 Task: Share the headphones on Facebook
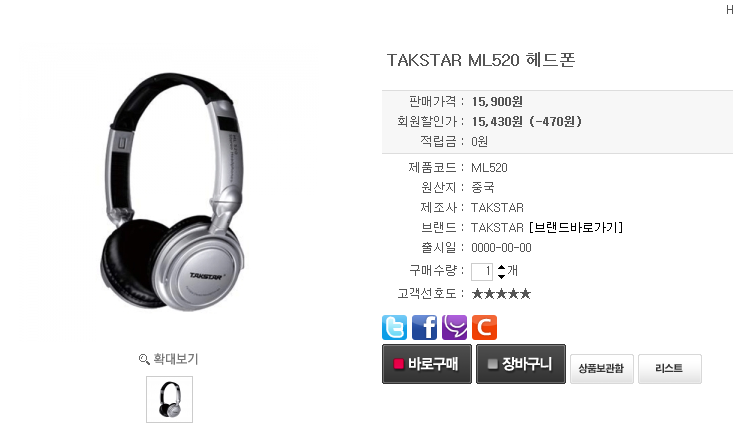(424, 327)
